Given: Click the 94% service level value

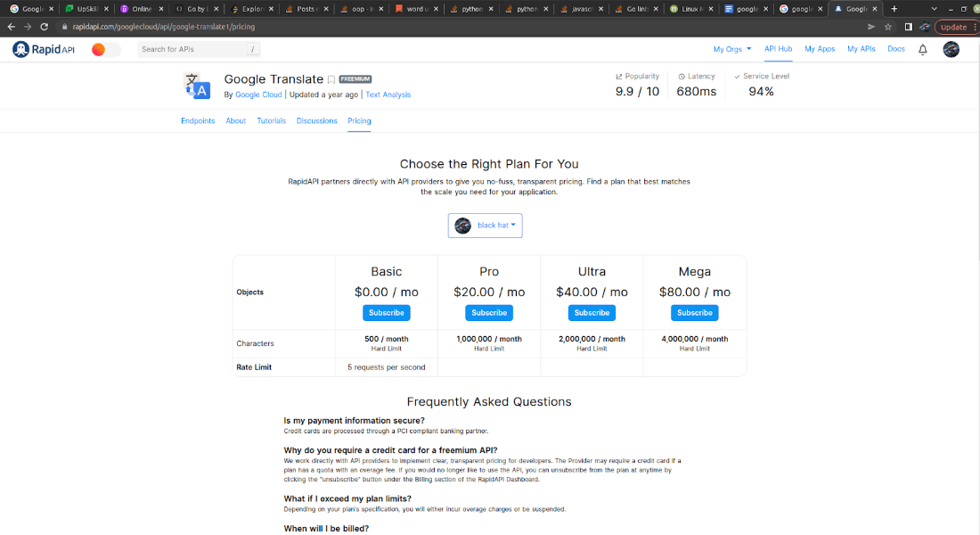Looking at the screenshot, I should pos(761,91).
